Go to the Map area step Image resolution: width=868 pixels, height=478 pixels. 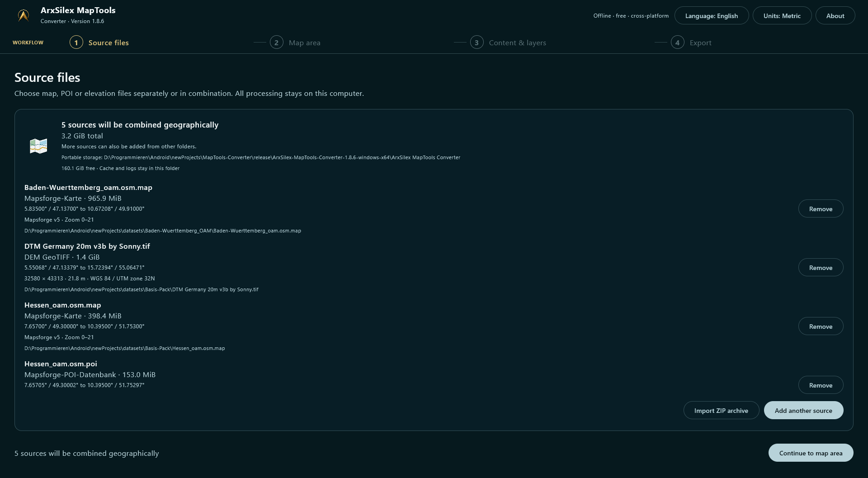coord(295,43)
